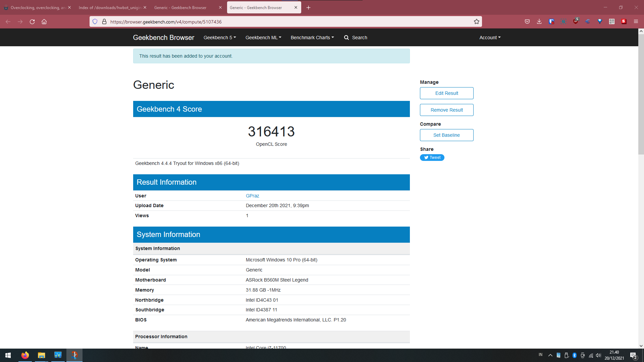Click the Edit Result button
This screenshot has height=362, width=644.
pos(447,93)
